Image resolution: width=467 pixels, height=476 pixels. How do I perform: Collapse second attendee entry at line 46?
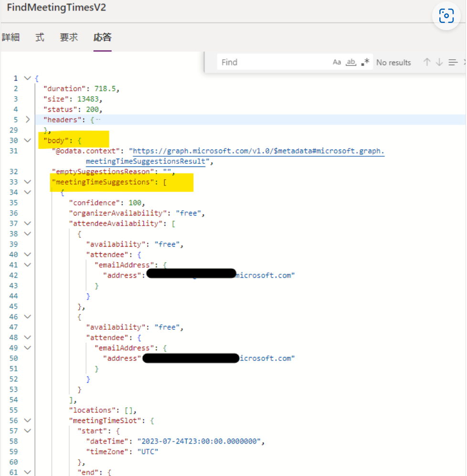(28, 317)
